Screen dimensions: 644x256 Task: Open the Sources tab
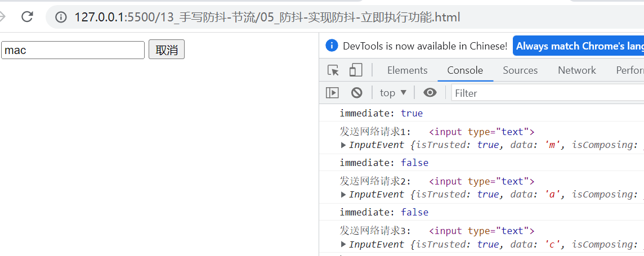click(520, 70)
